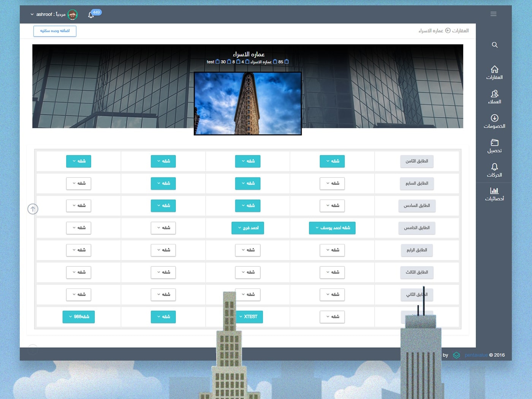
Task: Click the notification bell with 449 badge
Action: (x=91, y=15)
